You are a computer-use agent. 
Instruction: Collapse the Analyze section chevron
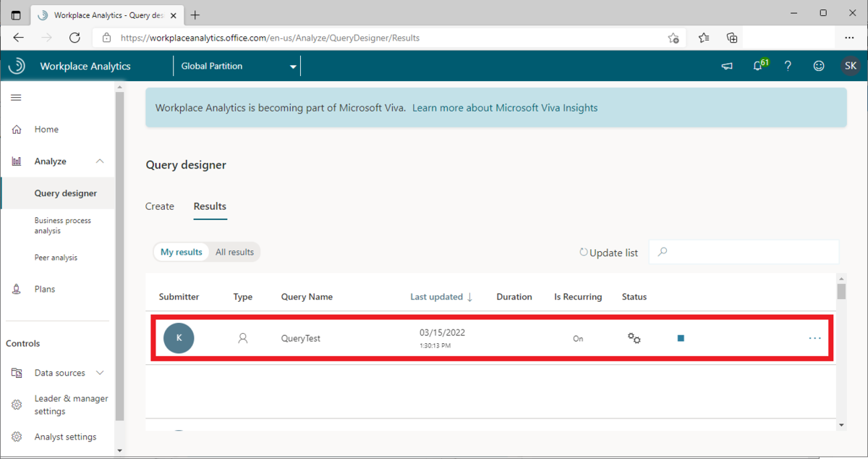click(100, 161)
